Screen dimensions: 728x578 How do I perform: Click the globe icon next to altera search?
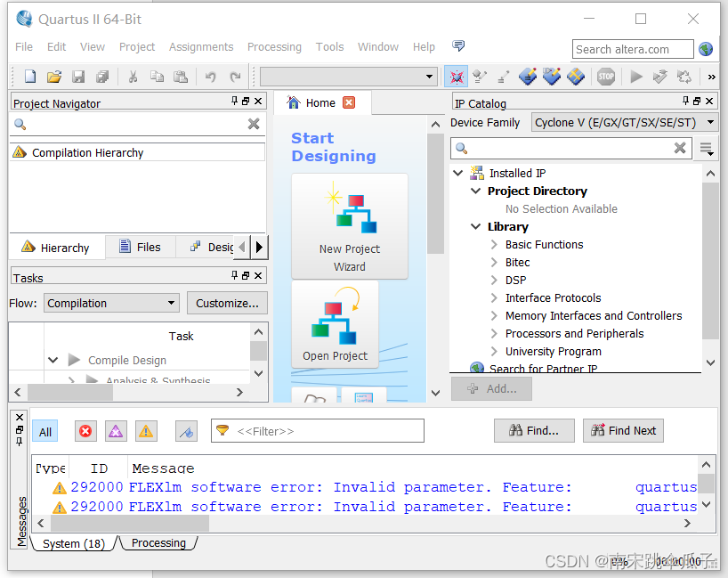pyautogui.click(x=706, y=49)
